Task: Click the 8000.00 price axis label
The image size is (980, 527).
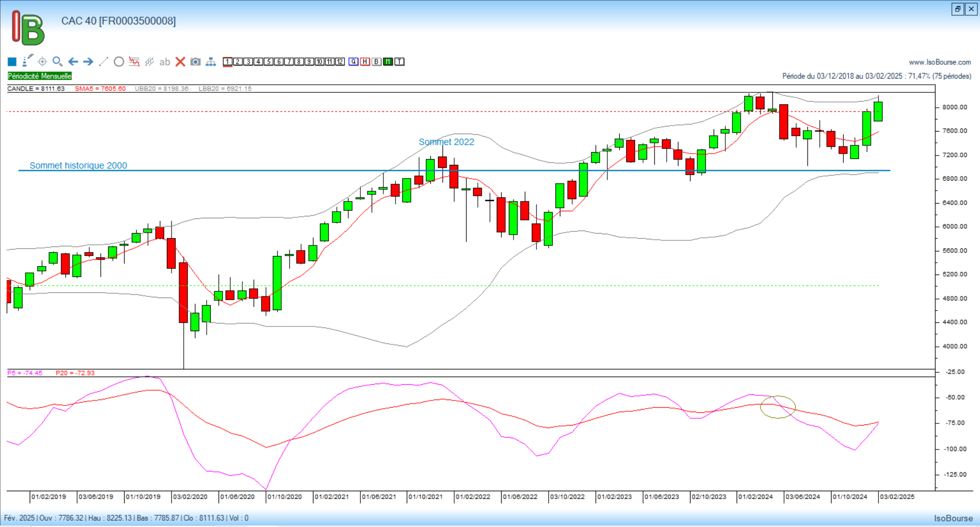Action: coord(954,107)
